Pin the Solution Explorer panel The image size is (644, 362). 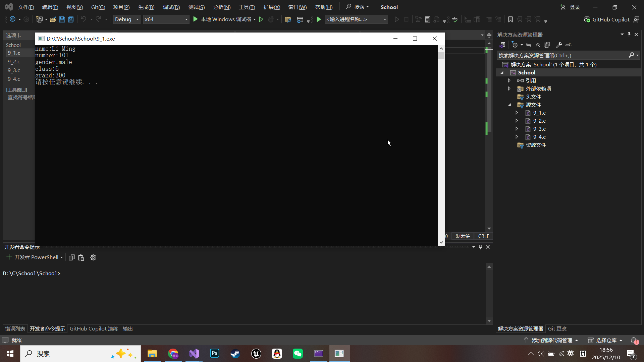pos(629,35)
